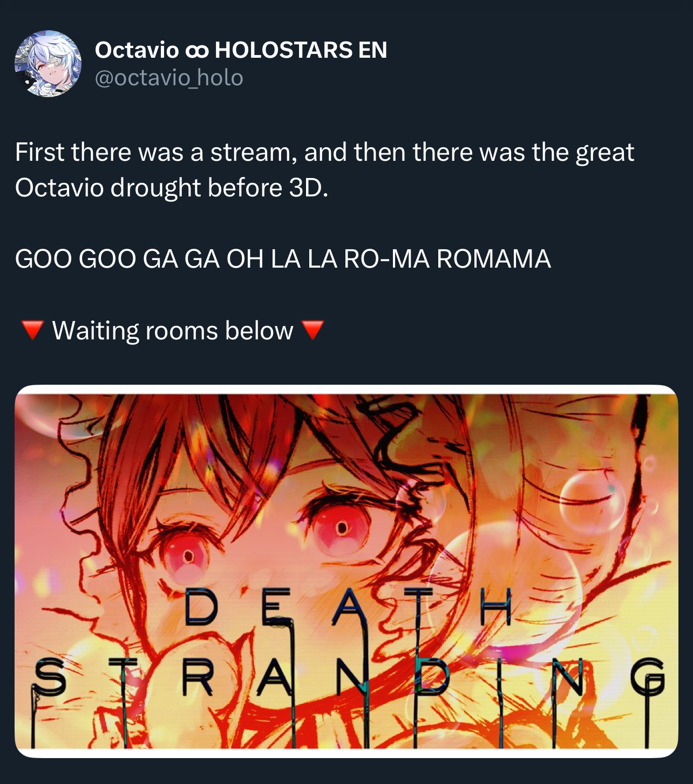This screenshot has width=693, height=784.
Task: Open the @octavio_holo handle link
Action: pos(169,78)
